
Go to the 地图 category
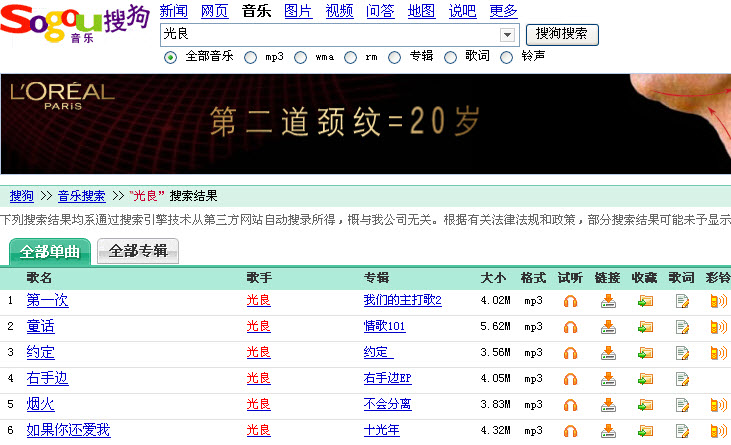(x=421, y=11)
